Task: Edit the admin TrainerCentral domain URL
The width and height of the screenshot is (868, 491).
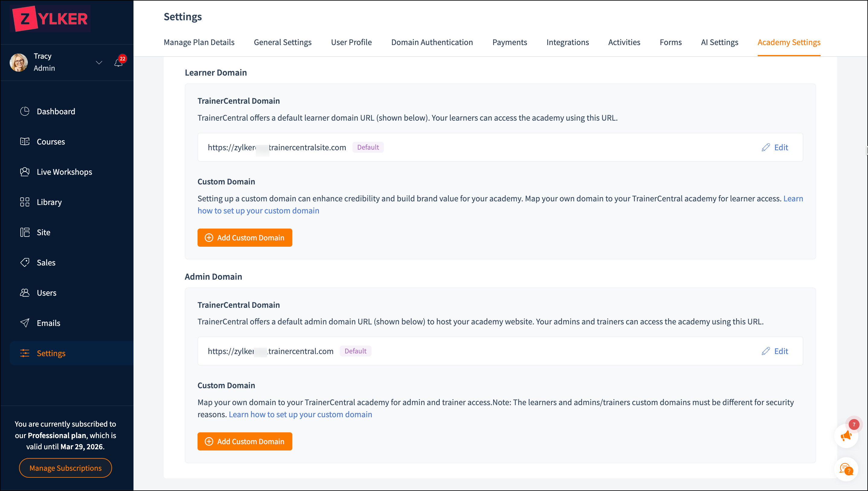Action: (x=775, y=351)
